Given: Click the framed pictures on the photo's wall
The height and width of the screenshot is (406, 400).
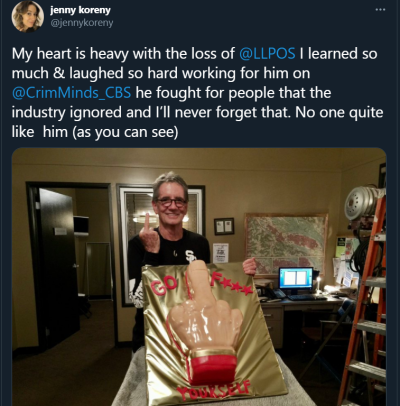Looking at the screenshot, I should coord(224,226).
